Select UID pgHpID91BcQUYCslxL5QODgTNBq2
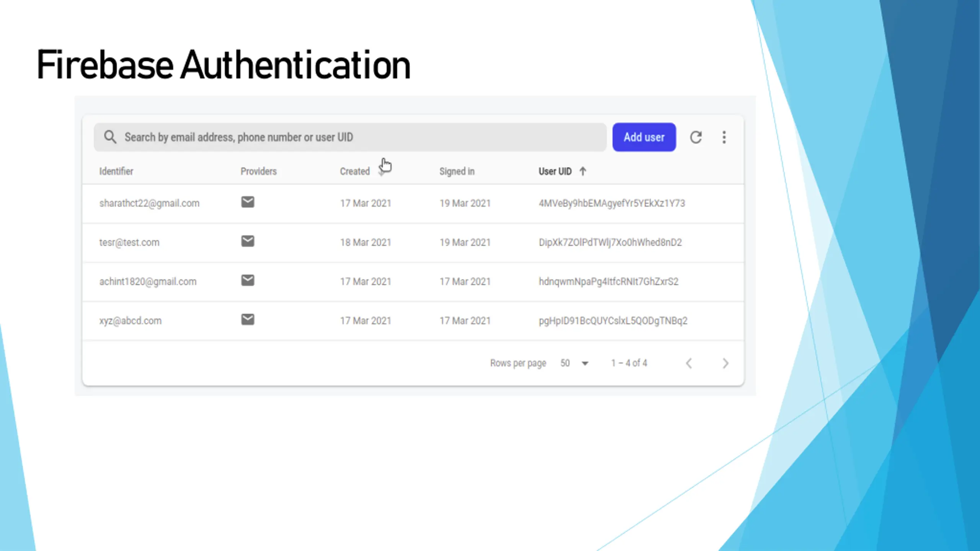This screenshot has width=980, height=551. (x=613, y=321)
